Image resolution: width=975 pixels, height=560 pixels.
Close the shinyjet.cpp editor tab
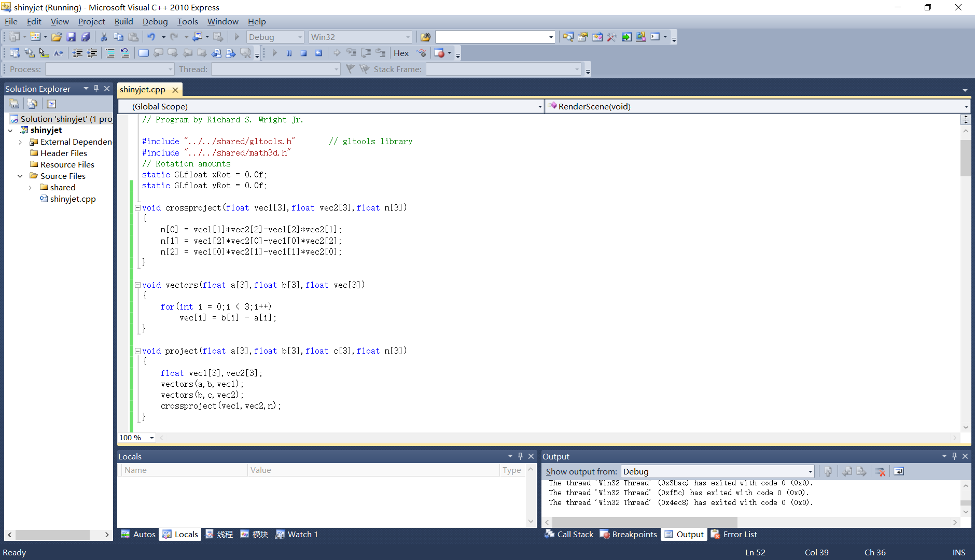point(175,90)
